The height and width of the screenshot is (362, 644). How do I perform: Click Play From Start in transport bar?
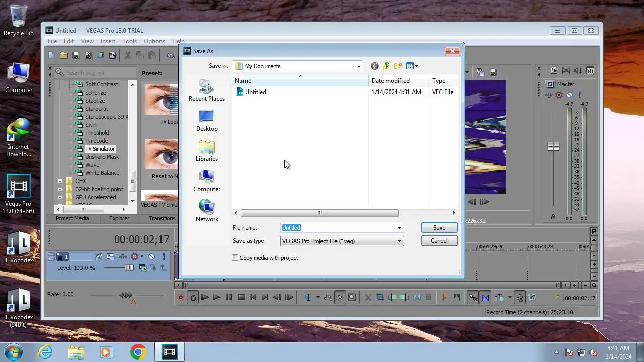(x=205, y=298)
